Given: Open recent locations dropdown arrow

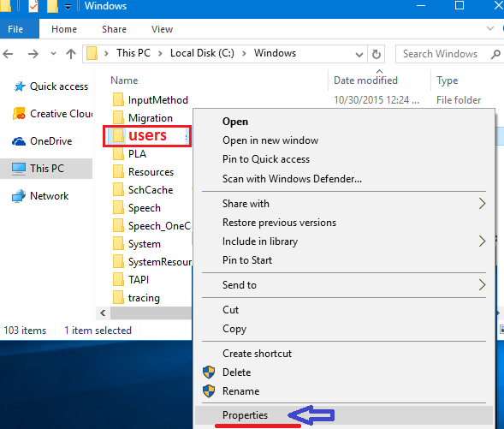Looking at the screenshot, I should [53, 53].
